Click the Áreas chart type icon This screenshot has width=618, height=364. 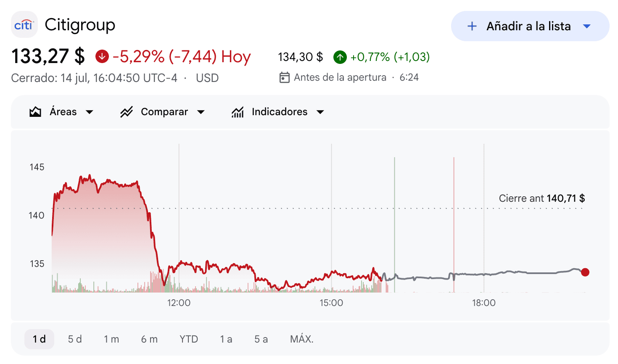pos(35,112)
